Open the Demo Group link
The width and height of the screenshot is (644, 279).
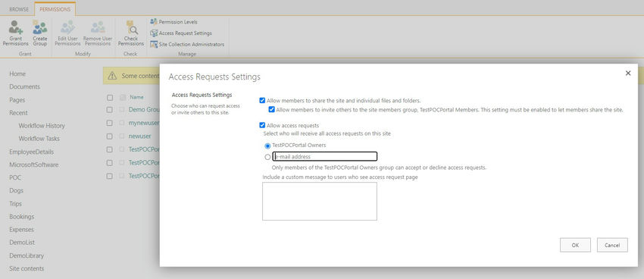tap(144, 110)
